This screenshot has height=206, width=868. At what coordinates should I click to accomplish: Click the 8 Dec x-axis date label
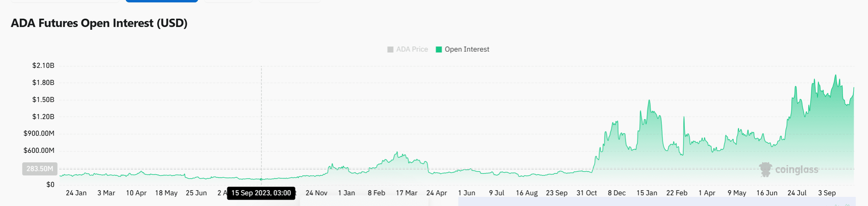pyautogui.click(x=617, y=193)
